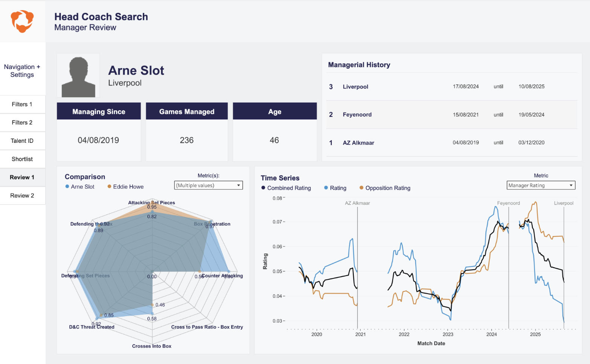Open the Manager Rating metric dropdown
Image resolution: width=590 pixels, height=364 pixels.
pos(541,185)
